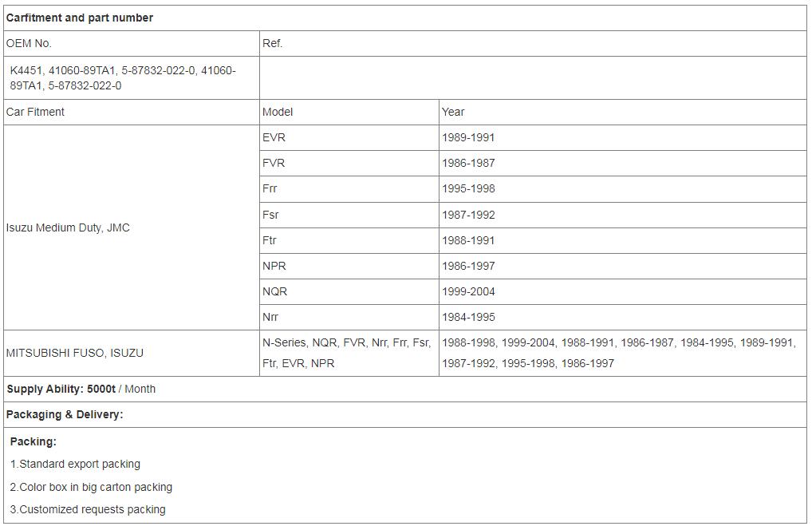Select the NQR 1999-2004 year cell
The height and width of the screenshot is (530, 812).
tap(622, 291)
